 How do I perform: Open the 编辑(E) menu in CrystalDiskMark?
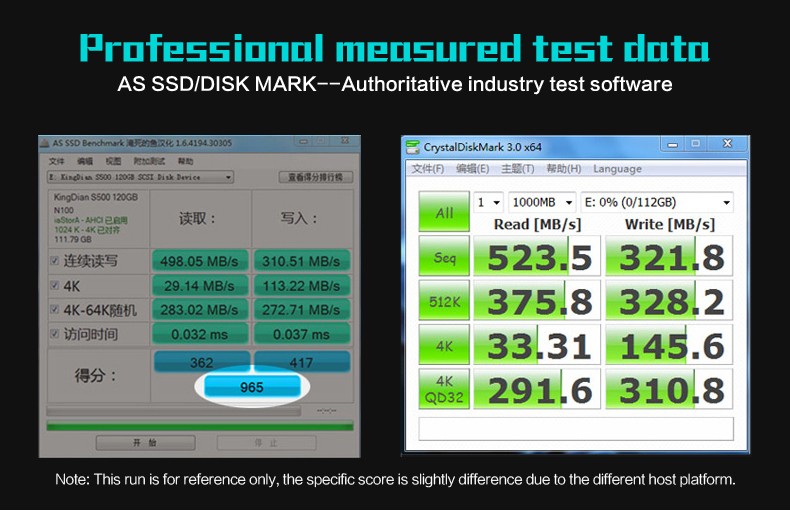tap(473, 169)
